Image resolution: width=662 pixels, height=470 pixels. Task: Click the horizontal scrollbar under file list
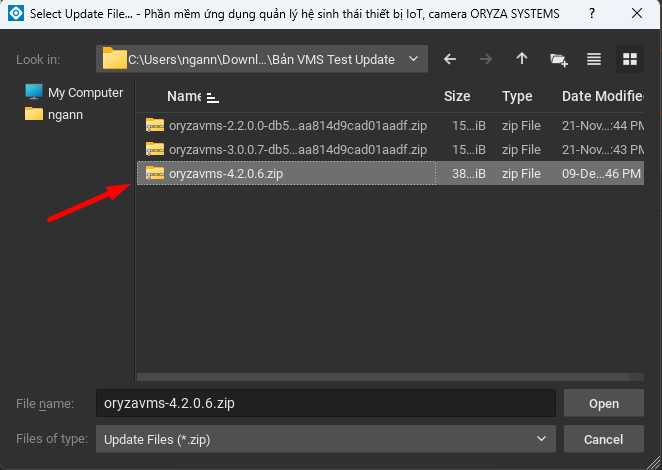click(x=383, y=377)
